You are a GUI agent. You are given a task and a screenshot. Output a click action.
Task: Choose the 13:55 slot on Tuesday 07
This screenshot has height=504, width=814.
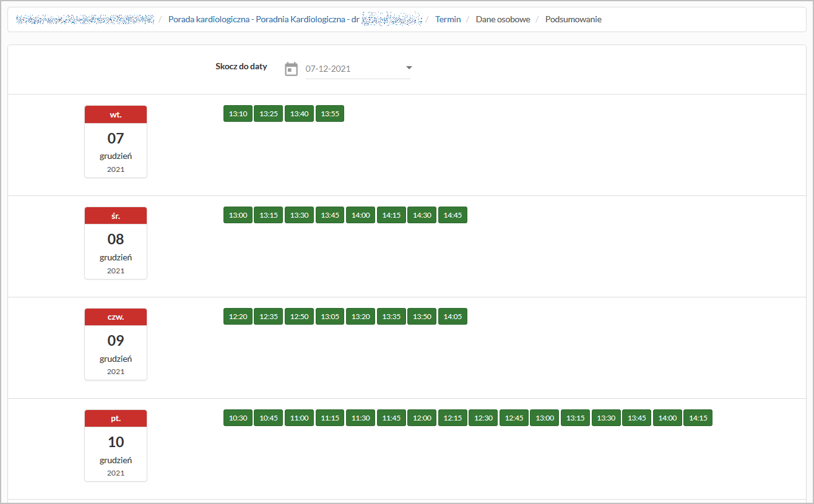point(330,114)
